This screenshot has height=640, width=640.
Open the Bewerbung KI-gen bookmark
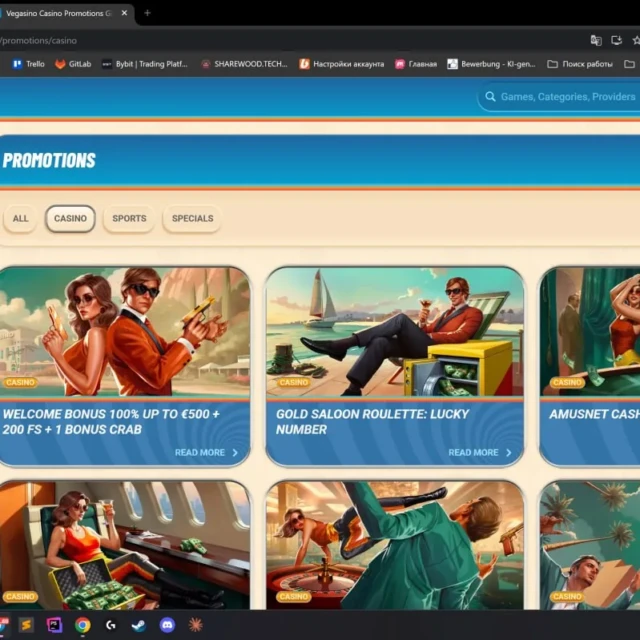tap(491, 64)
